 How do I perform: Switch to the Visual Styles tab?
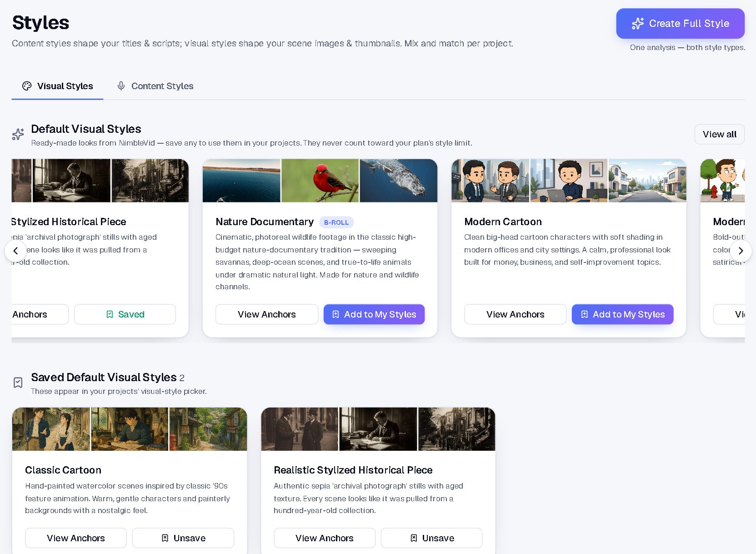(x=58, y=86)
